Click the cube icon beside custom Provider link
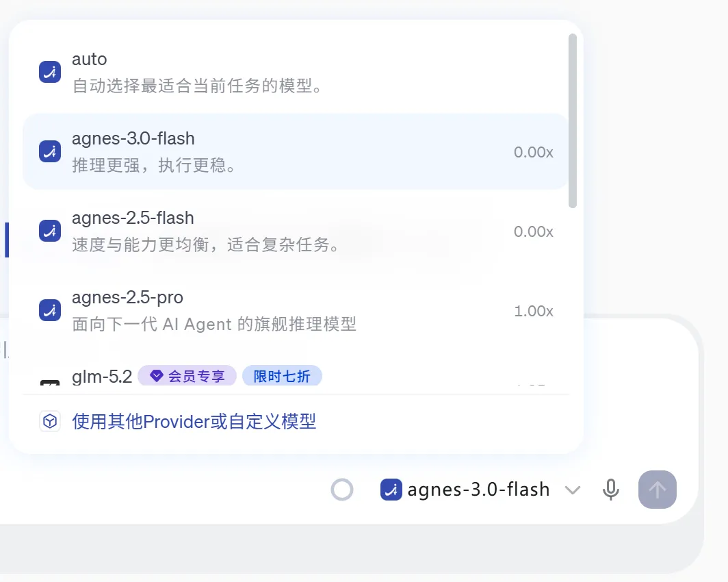This screenshot has width=728, height=582. (50, 422)
